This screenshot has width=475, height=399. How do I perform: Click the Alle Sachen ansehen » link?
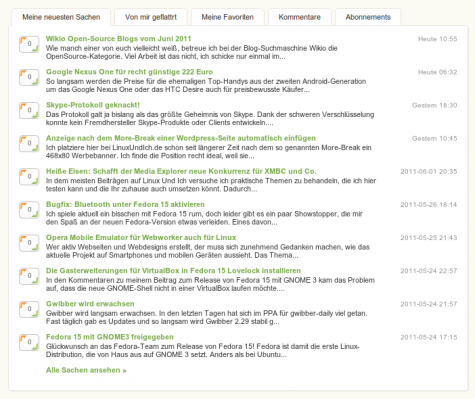pos(86,370)
